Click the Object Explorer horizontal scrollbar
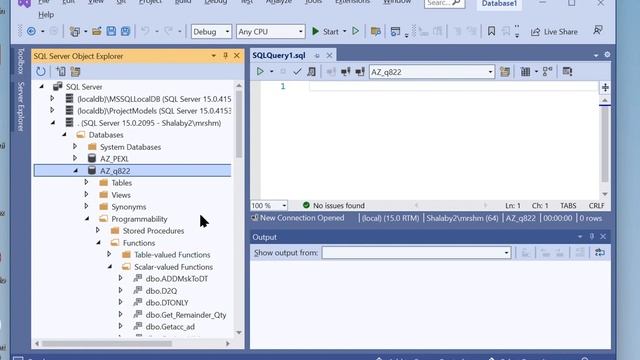 (107, 344)
